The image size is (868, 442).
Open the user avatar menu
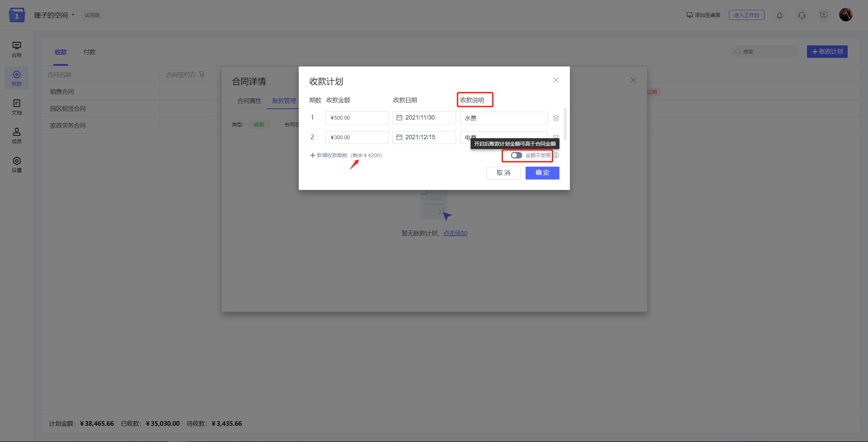coord(846,15)
